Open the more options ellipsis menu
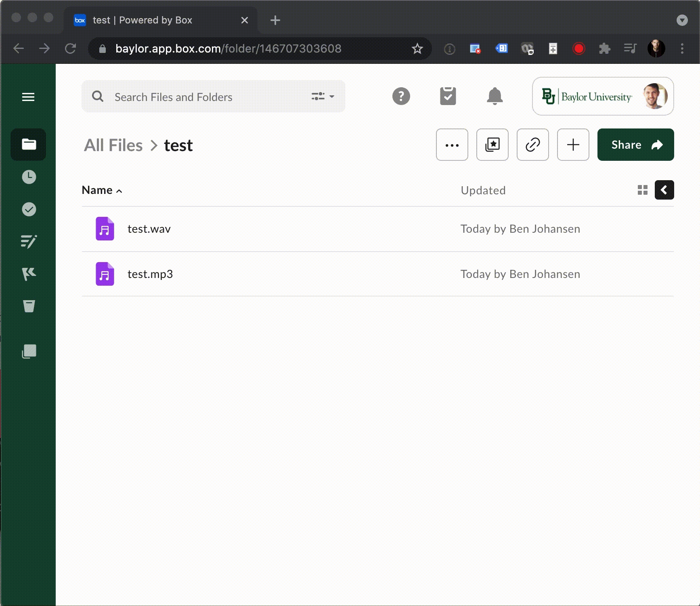Screen dimensions: 700x606 (452, 145)
